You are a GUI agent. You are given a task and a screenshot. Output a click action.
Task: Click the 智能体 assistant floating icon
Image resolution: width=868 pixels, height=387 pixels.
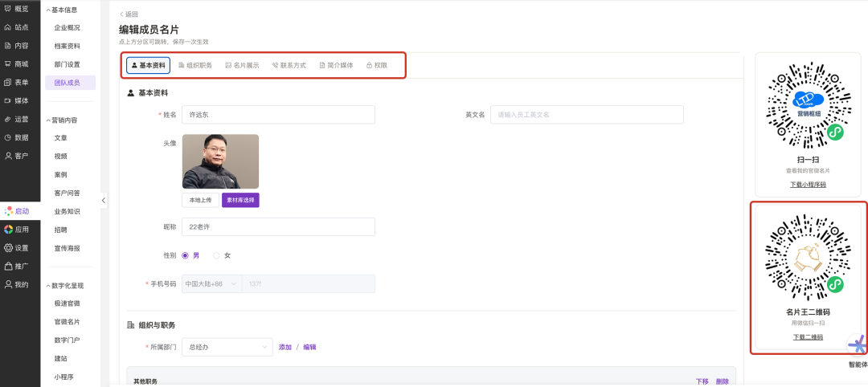click(858, 345)
